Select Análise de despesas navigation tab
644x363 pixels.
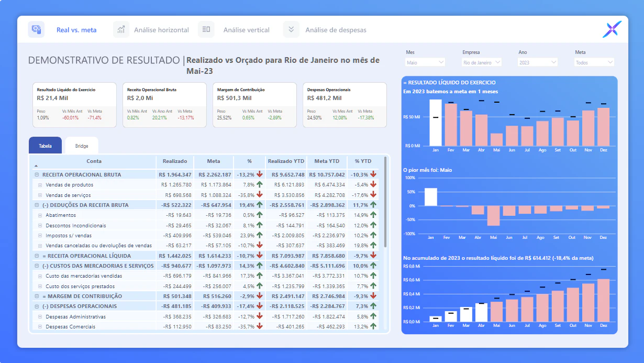[336, 30]
